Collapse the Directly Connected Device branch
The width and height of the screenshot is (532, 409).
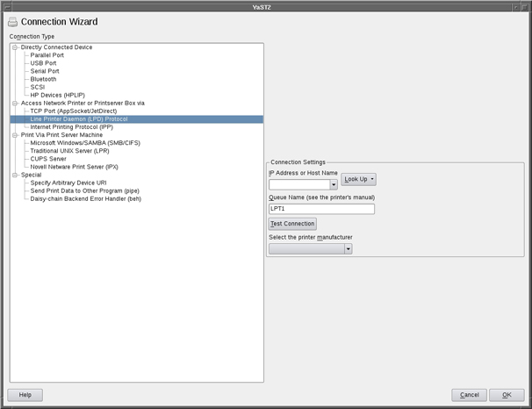14,47
